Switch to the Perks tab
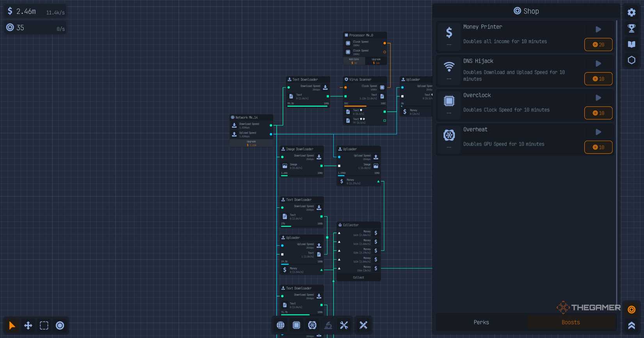 (481, 322)
